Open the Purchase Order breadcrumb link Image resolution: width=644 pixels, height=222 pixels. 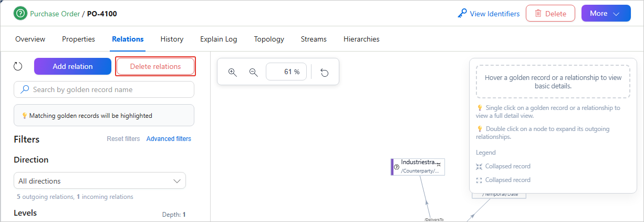55,14
